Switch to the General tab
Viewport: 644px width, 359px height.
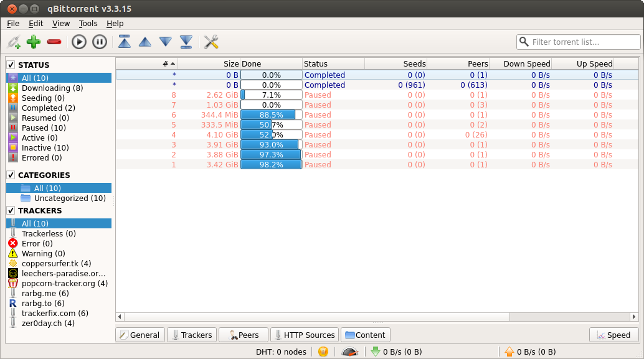click(x=140, y=335)
